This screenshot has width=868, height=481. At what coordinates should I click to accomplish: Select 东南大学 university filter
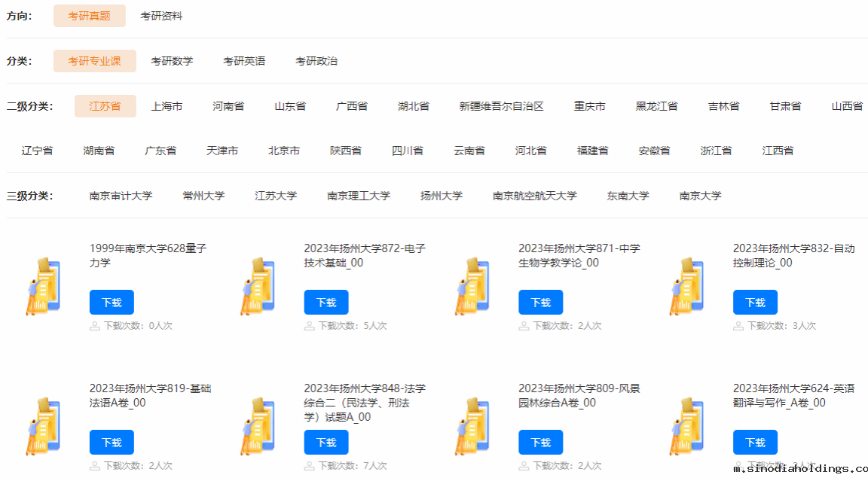[628, 196]
